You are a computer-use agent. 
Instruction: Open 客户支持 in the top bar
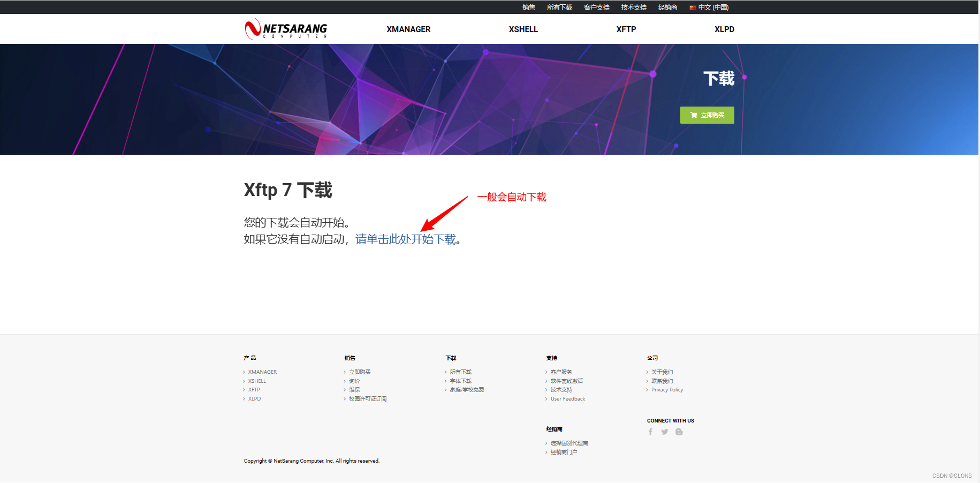[x=597, y=7]
